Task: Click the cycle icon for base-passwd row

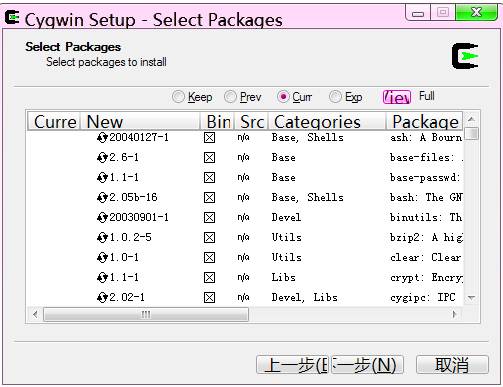Action: click(x=102, y=177)
